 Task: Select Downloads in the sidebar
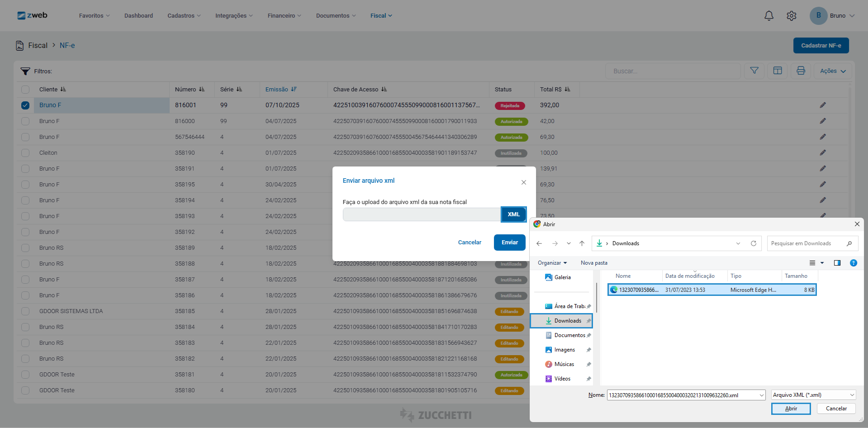pos(567,321)
